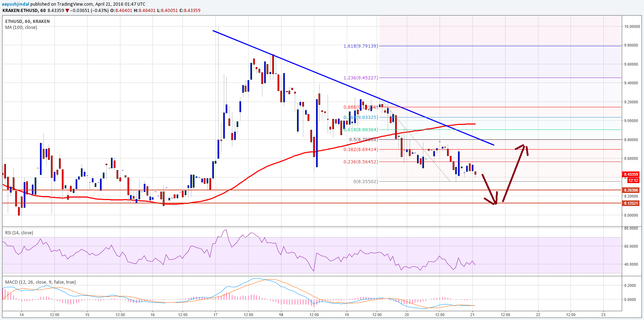Screen dimensions: 644x320
Task: Click the 0.236(8.56452) Fibonacci label
Action: pyautogui.click(x=360, y=162)
